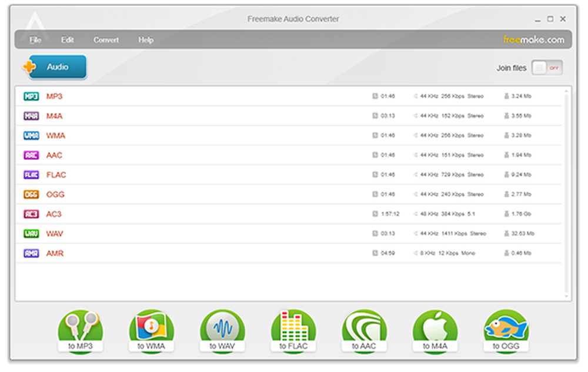Select the AAC file name

(54, 155)
